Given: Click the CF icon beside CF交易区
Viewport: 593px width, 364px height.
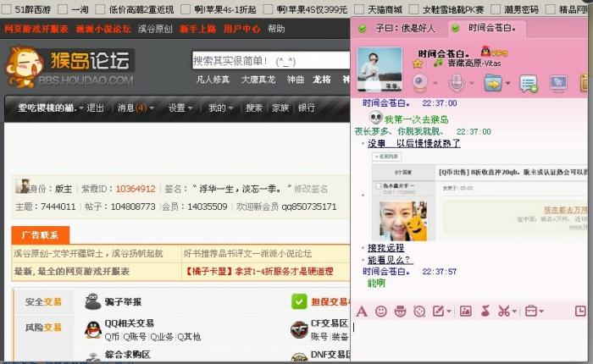Looking at the screenshot, I should [299, 329].
